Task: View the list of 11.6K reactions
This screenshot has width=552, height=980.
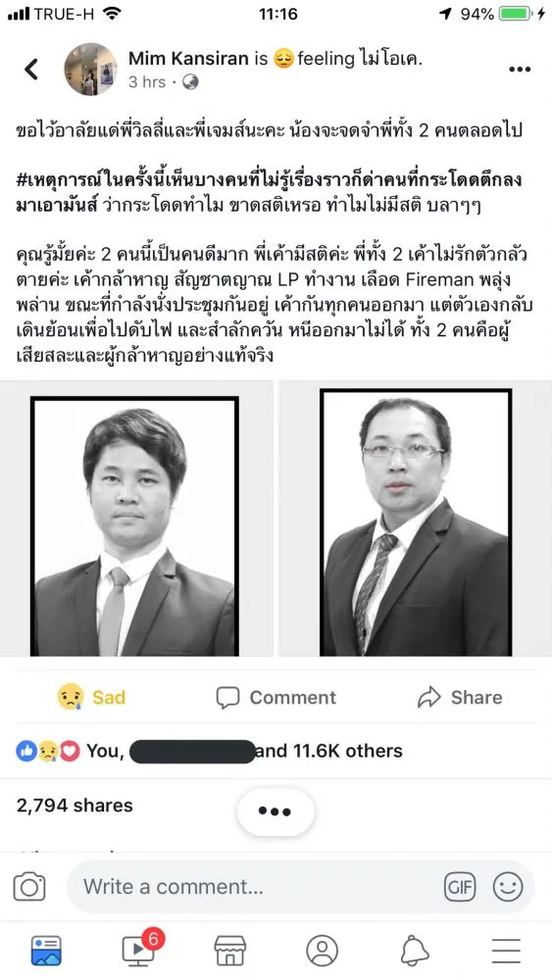Action: click(210, 751)
